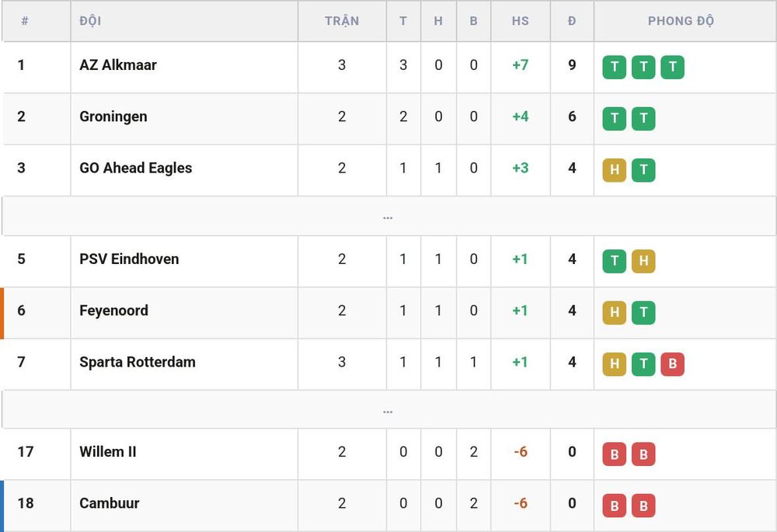Open the PSV Eindhoven team link
The image size is (777, 532).
coord(129,259)
